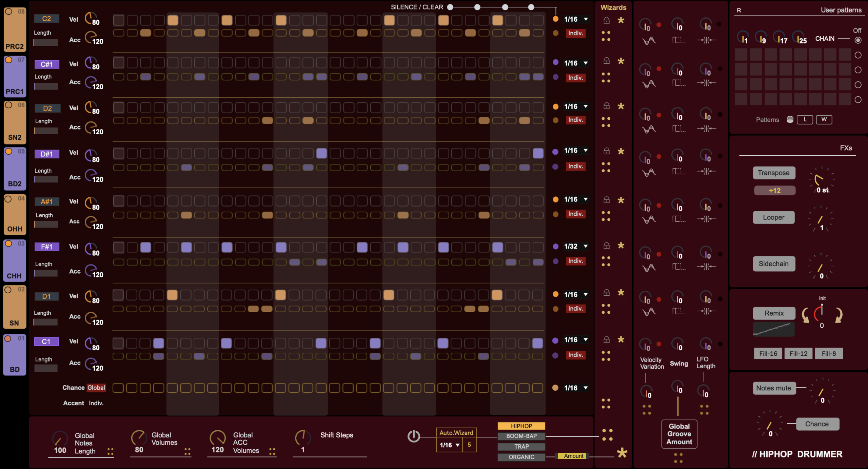Click the Sidechain button

coord(773,264)
